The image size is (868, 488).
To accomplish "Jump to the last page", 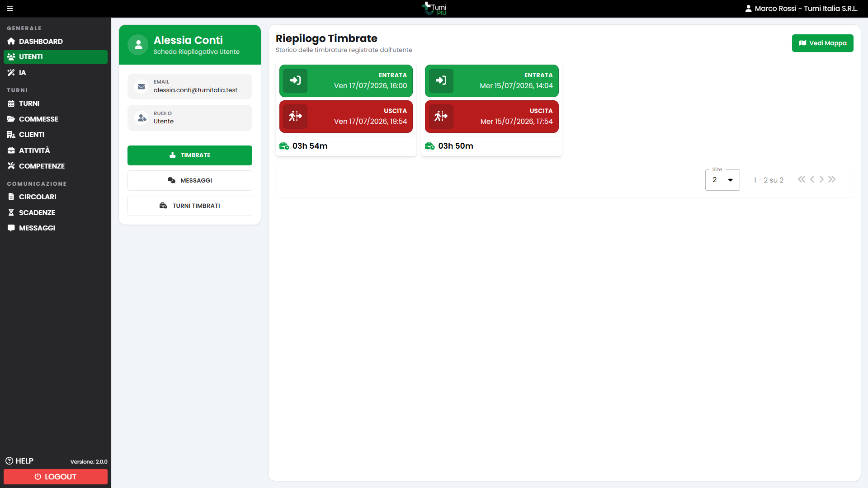I will 832,179.
